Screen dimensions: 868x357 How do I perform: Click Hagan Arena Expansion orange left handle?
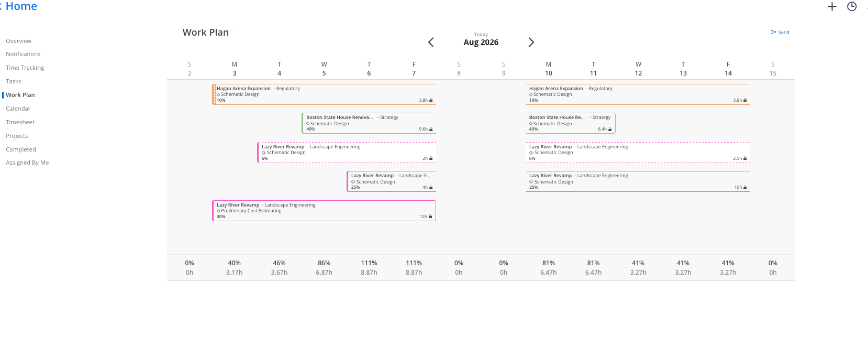[x=214, y=94]
